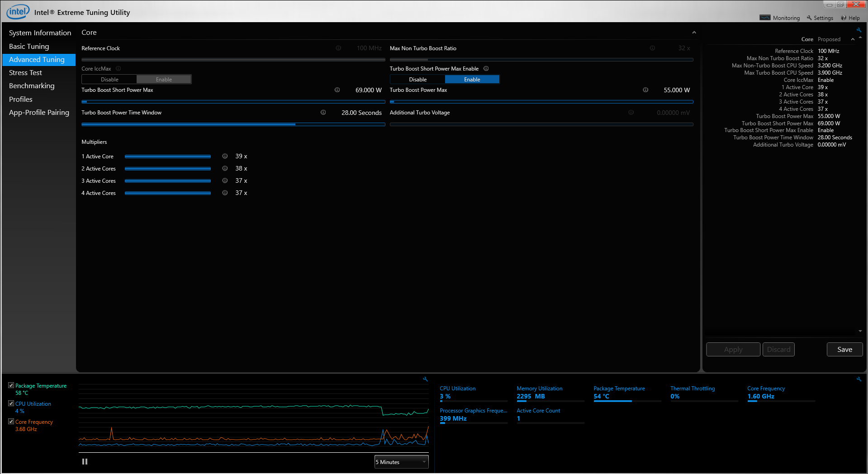This screenshot has width=868, height=474.
Task: Click scroll-up arrow in Proposed panel
Action: tap(860, 38)
